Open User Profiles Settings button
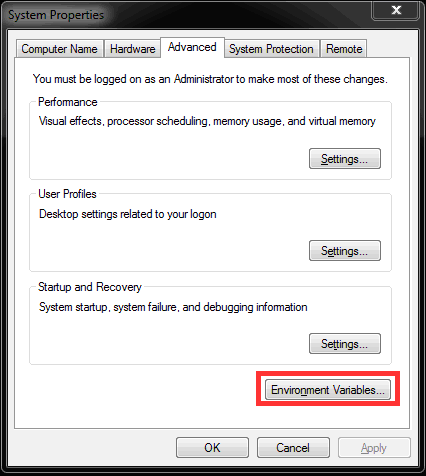Screen dimensions: 426x476 tap(345, 250)
